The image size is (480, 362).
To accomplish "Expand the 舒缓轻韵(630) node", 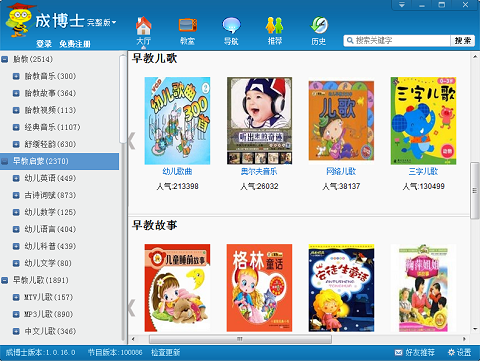I will tap(16, 144).
